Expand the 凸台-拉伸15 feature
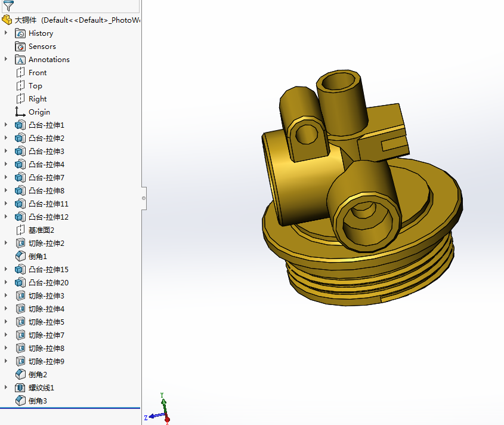 6,269
